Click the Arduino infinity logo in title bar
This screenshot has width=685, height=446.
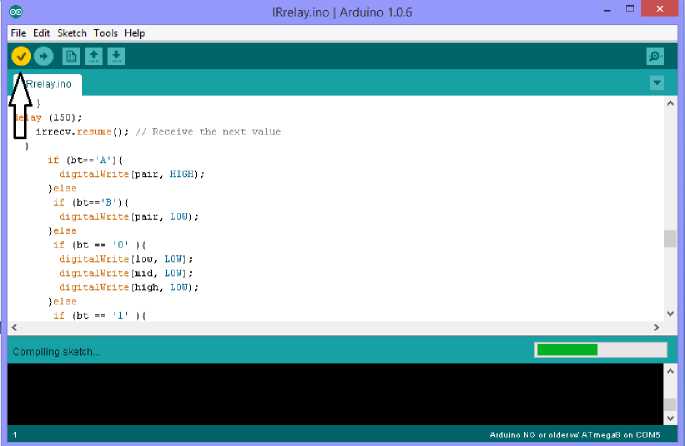point(16,12)
